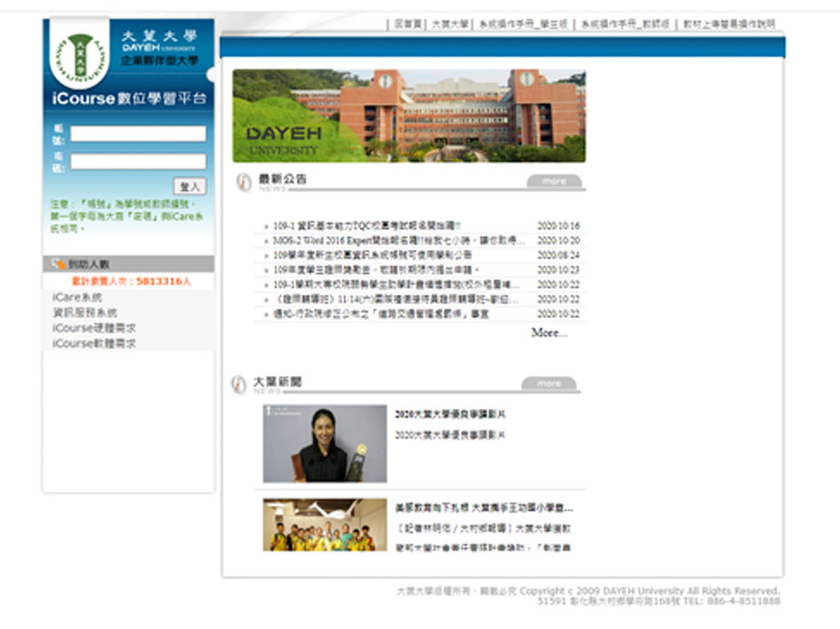
Task: Focus the account (帳號) input field
Action: (x=139, y=134)
